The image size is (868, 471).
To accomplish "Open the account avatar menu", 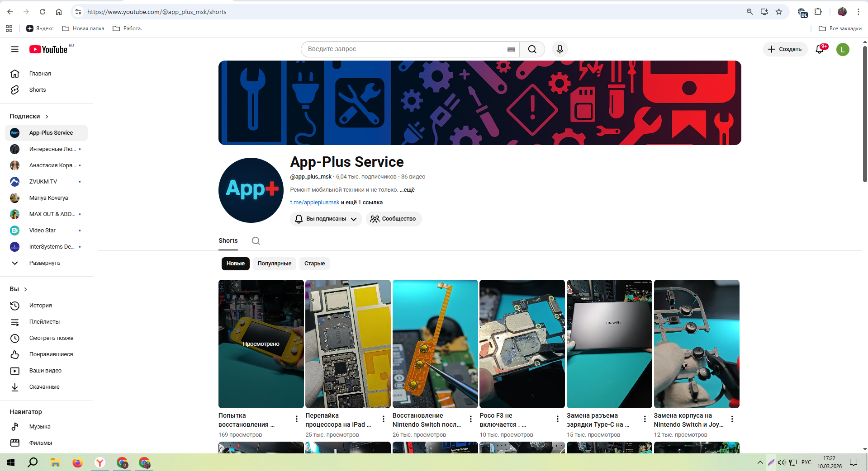I will click(843, 49).
